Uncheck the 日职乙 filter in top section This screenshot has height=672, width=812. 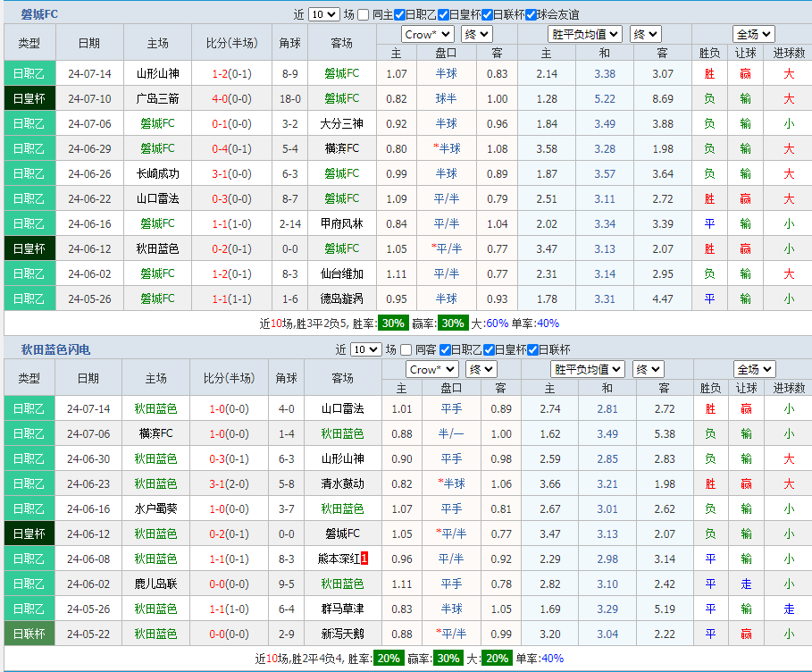coord(398,13)
